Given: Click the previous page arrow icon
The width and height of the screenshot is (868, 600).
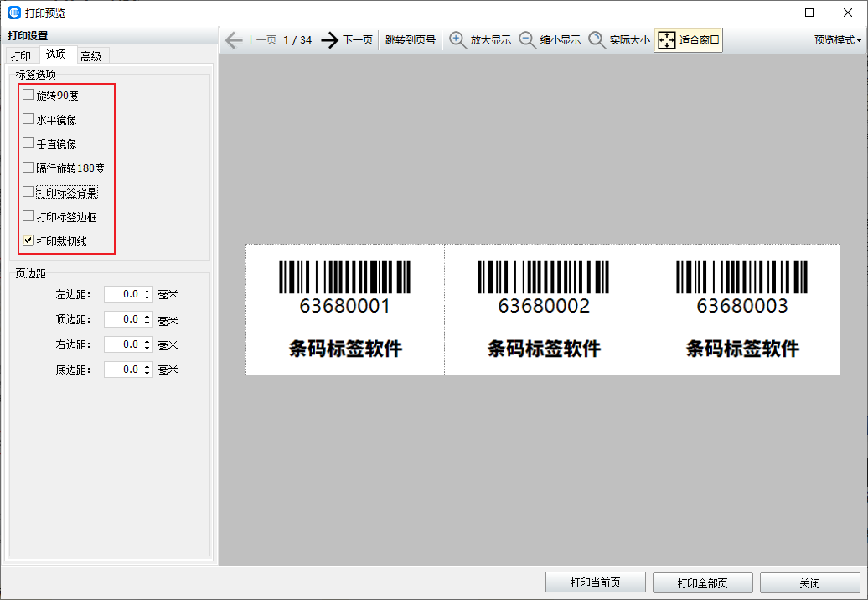Looking at the screenshot, I should pos(234,40).
